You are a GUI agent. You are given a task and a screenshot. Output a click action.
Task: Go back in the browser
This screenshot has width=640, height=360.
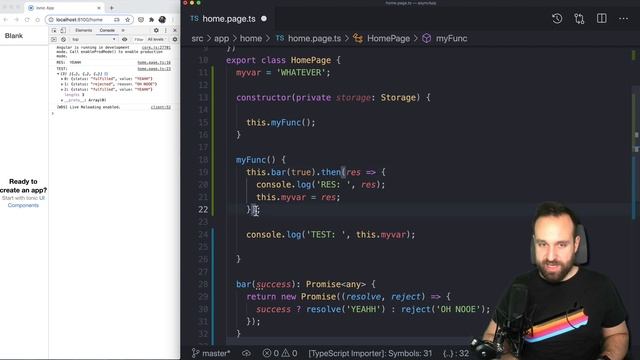[x=6, y=20]
